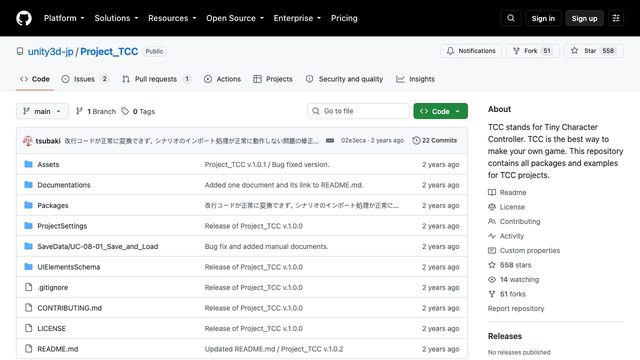Click the 1 Branch link
The image size is (640, 360).
coord(96,111)
